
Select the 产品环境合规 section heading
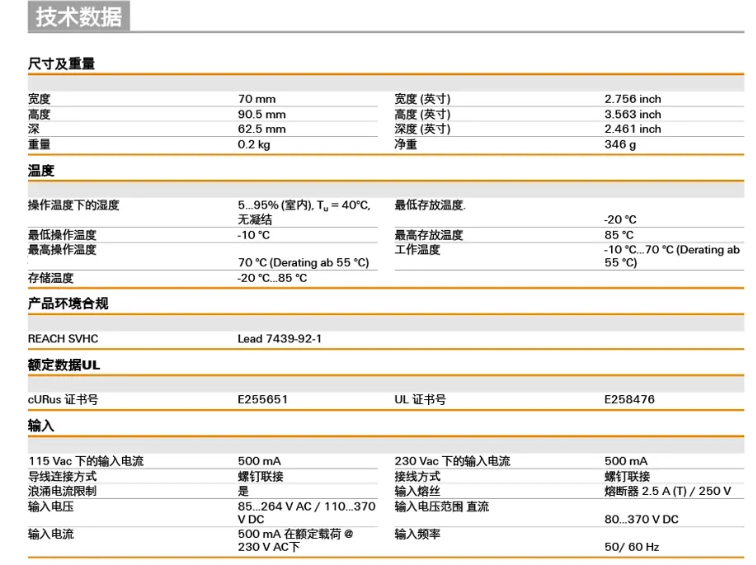tap(68, 304)
